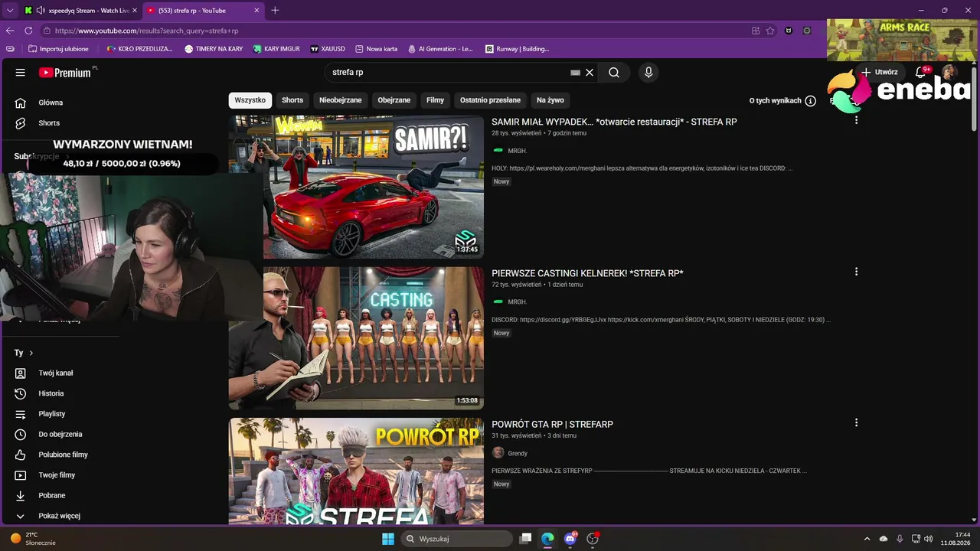Screen dimensions: 980x551
Task: Open the on-screen keyboard in search box
Action: point(576,73)
